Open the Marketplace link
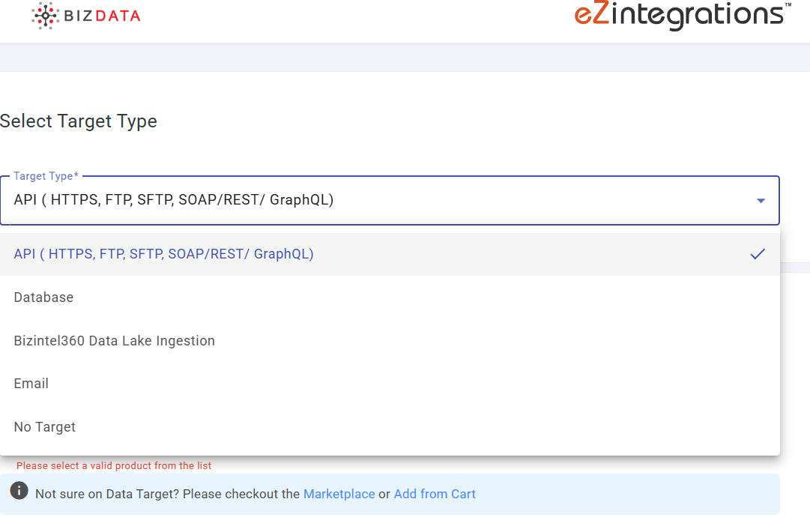Image resolution: width=810 pixels, height=532 pixels. point(339,494)
